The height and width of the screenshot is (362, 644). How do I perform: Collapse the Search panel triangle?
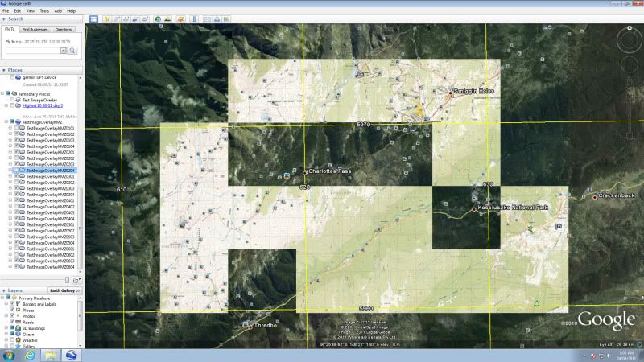[4, 19]
